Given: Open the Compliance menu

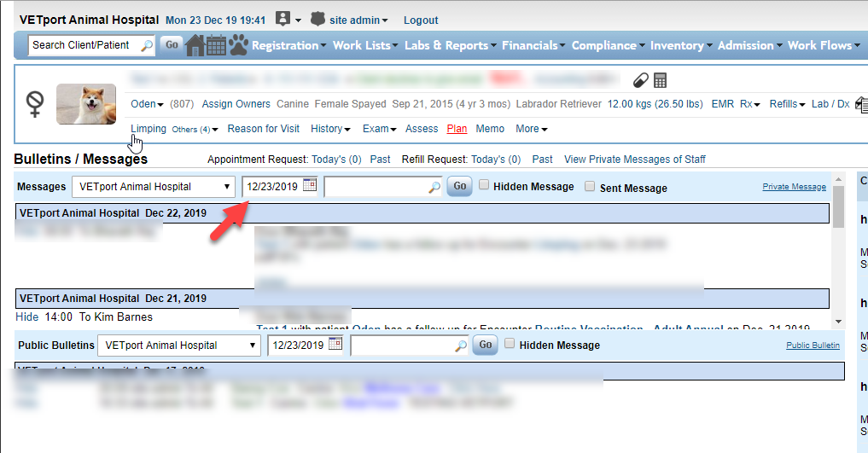Looking at the screenshot, I should tap(608, 45).
